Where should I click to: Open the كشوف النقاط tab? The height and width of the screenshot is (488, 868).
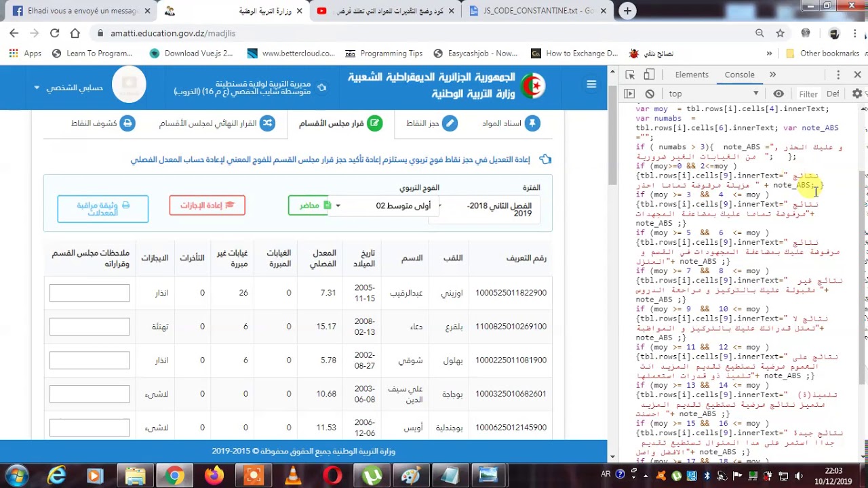(x=102, y=123)
